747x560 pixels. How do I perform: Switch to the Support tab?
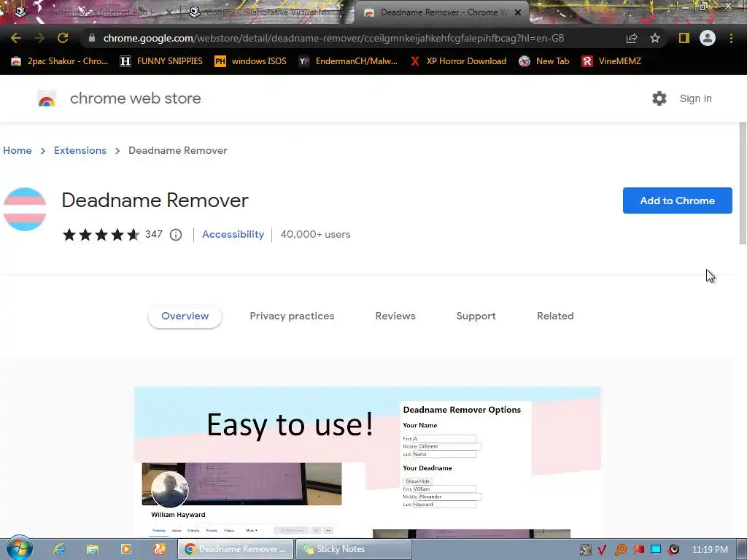click(476, 316)
